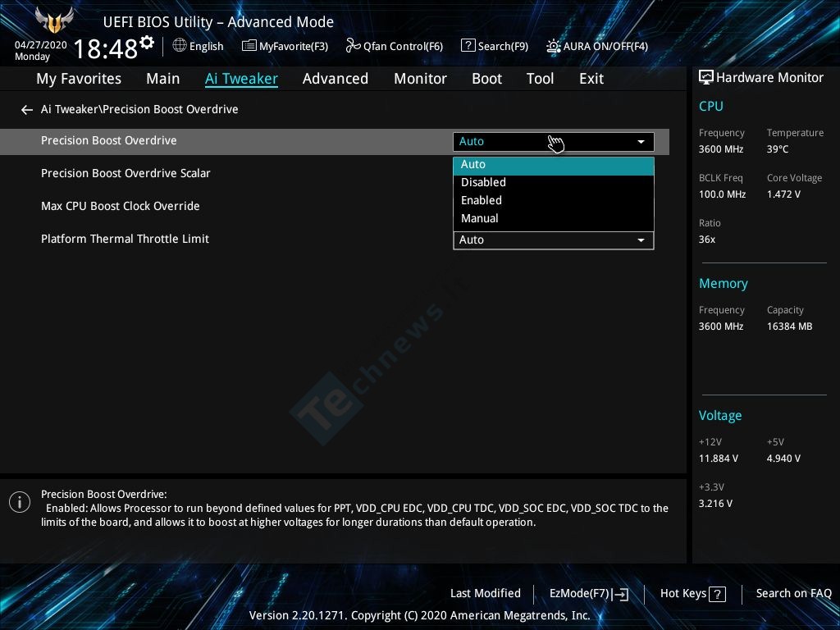
Task: Click the BCLK Freq 100.0 MHz value
Action: [x=722, y=194]
